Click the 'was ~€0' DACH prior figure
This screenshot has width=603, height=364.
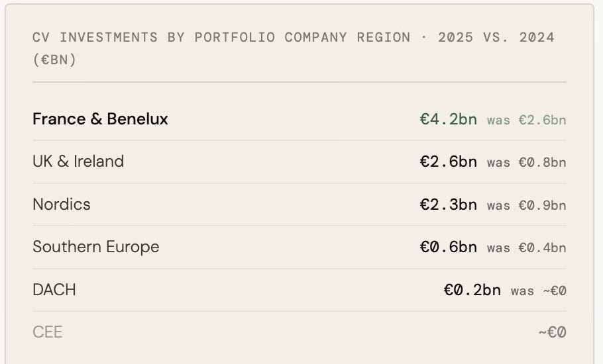538,291
